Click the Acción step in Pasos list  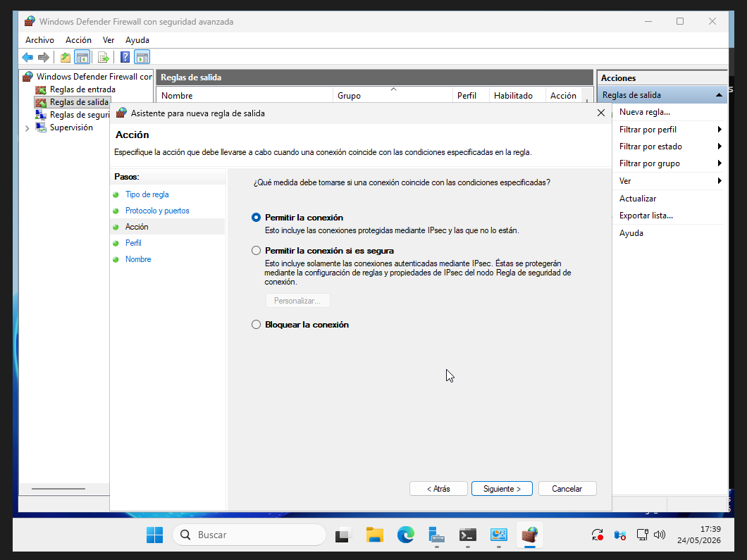click(137, 227)
